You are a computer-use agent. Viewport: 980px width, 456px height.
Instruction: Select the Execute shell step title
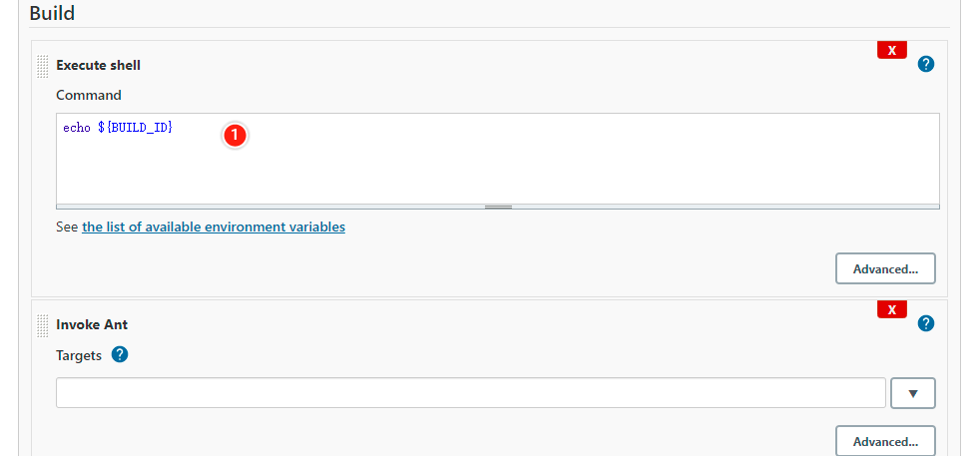point(98,65)
